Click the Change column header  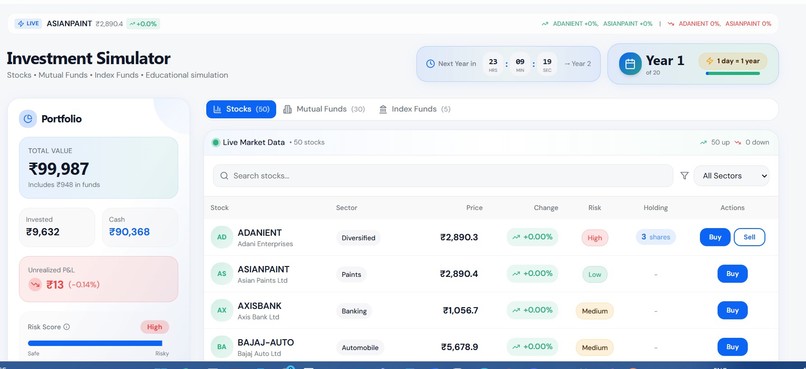coord(546,208)
